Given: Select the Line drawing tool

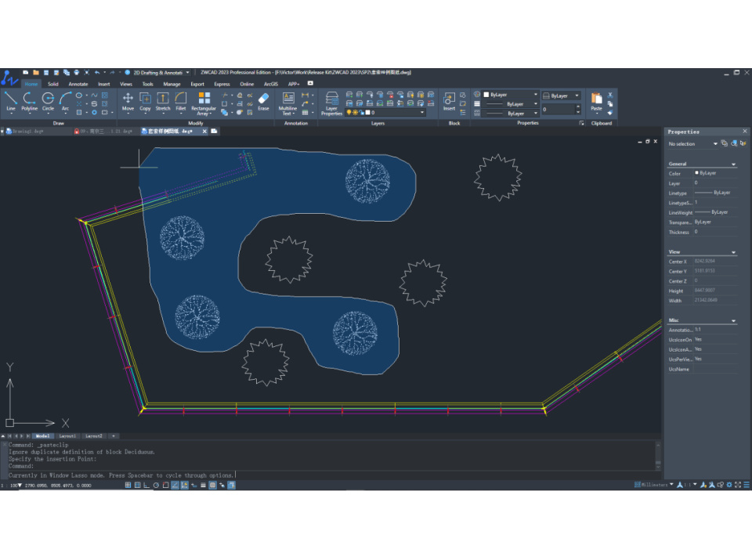Looking at the screenshot, I should pos(10,102).
